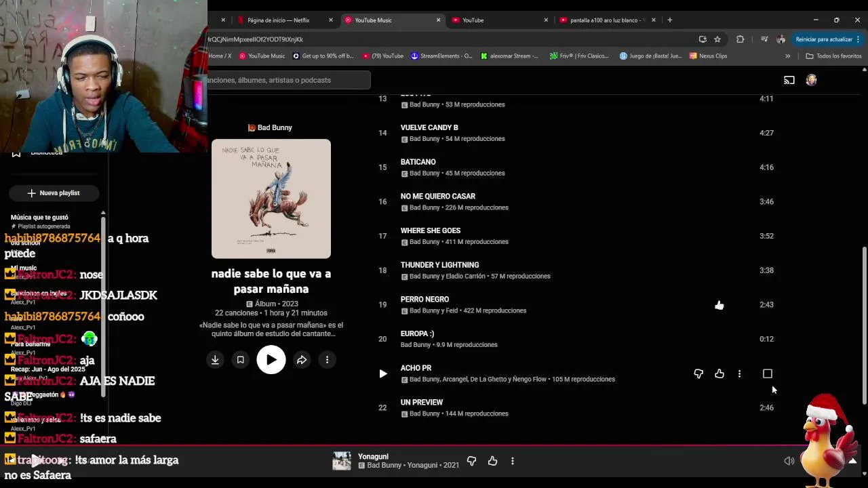Open a new browser tab
Screen dimensions: 868x488
point(669,20)
